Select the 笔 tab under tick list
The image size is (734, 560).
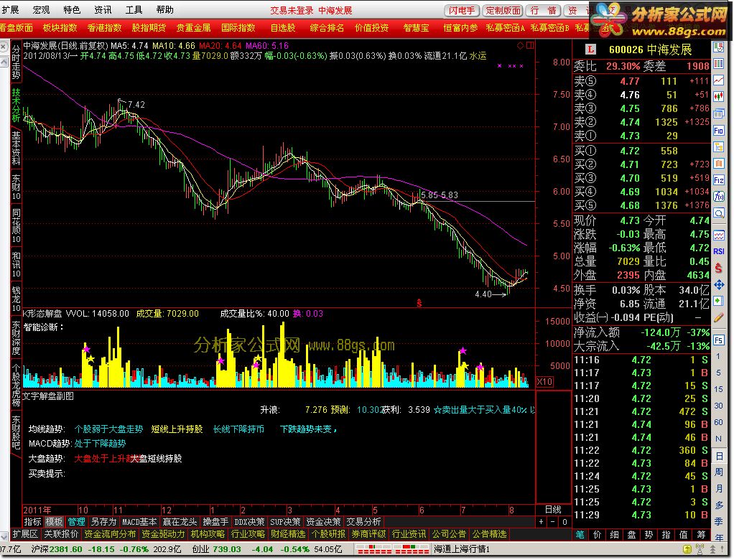[580, 534]
